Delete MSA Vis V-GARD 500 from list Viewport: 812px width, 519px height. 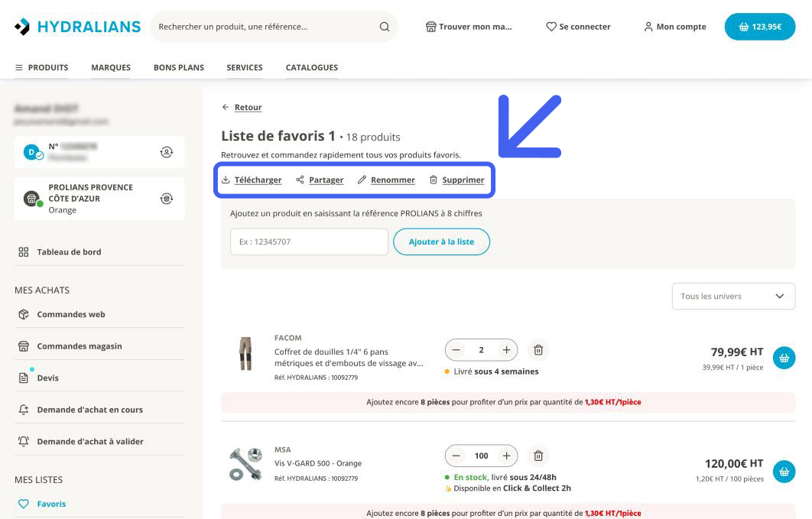tap(538, 456)
